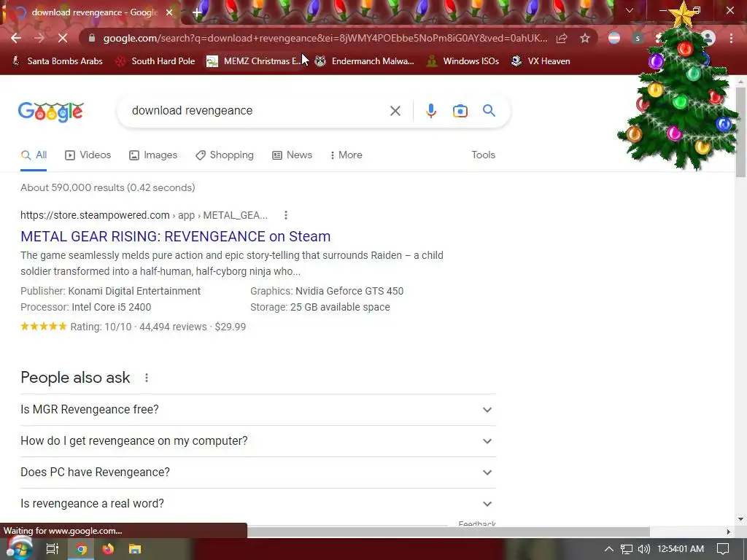The height and width of the screenshot is (560, 747).
Task: Open the Windows ISOs bookmark
Action: tap(462, 61)
